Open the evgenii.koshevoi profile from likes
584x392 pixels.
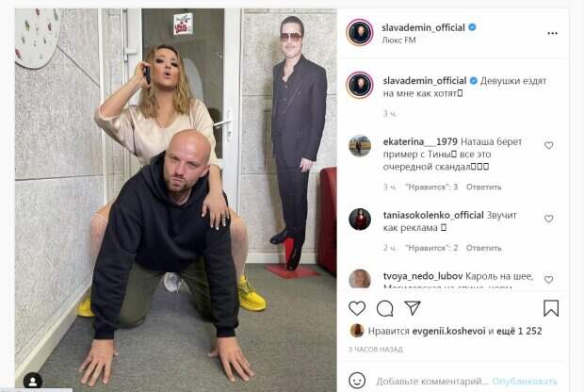448,331
